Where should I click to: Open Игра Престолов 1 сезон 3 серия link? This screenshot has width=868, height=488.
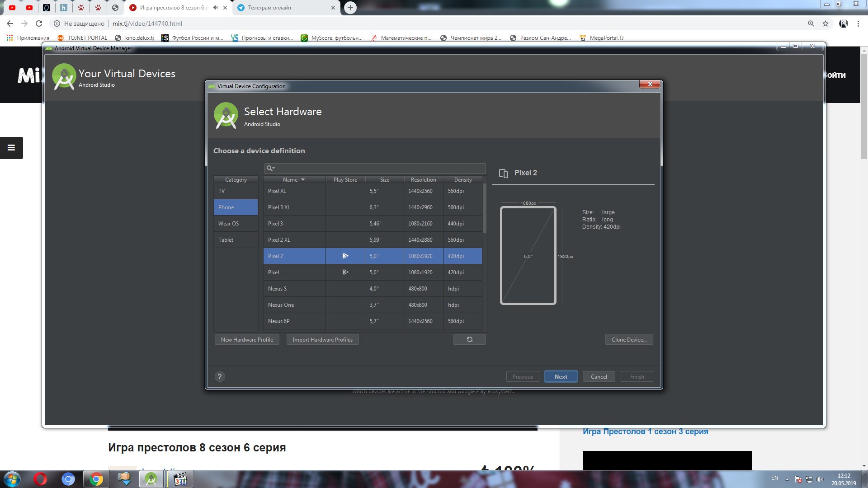[645, 432]
